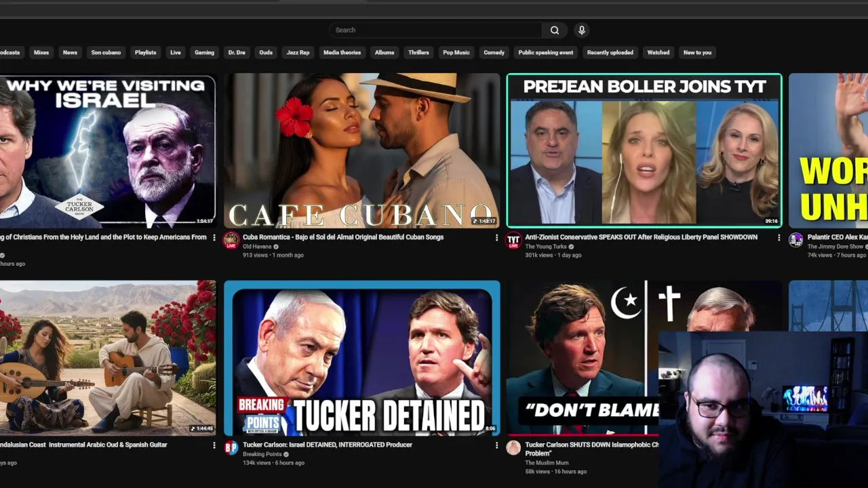
Task: Open Palantir CEO Alex Karp title link
Action: coord(837,237)
